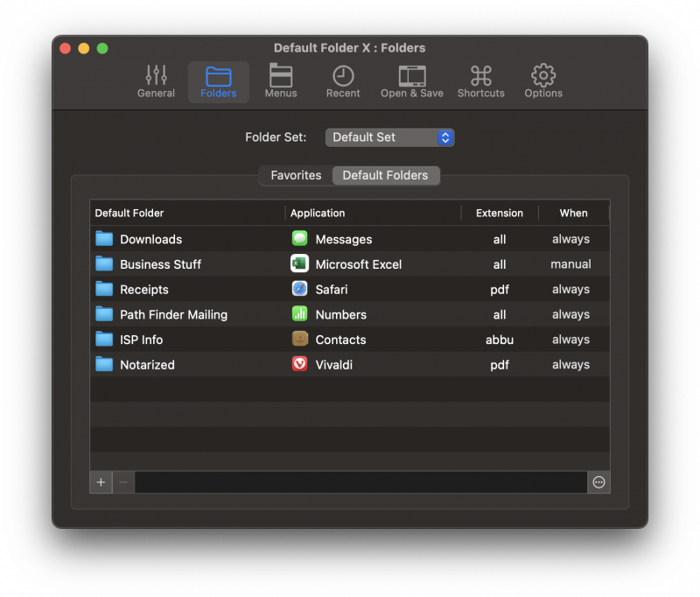Select the Default Folders tab
700x597 pixels.
pos(385,175)
